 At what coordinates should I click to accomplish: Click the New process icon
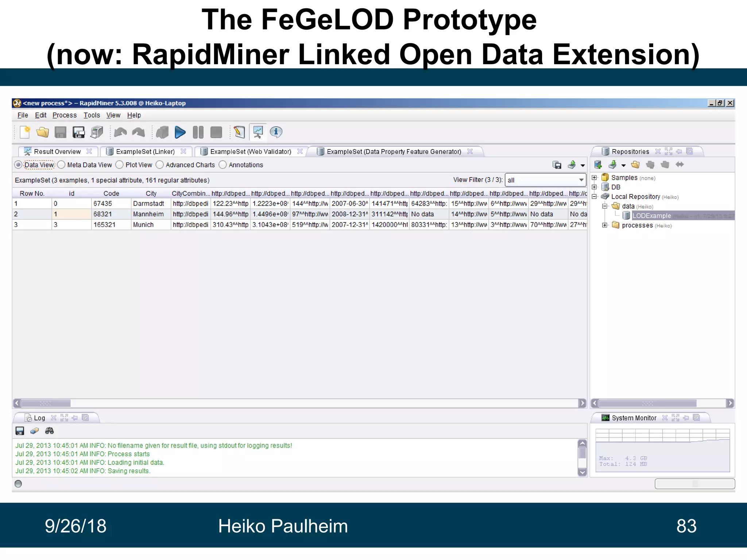tap(25, 132)
